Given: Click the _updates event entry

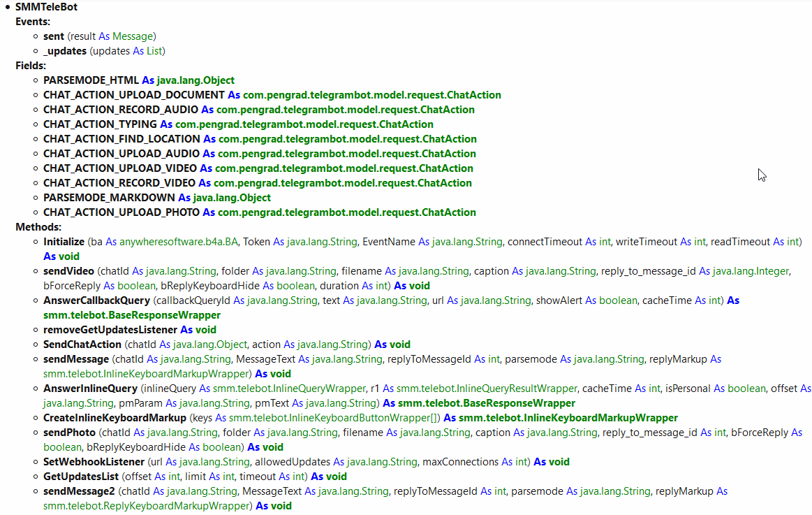Looking at the screenshot, I should coord(64,50).
